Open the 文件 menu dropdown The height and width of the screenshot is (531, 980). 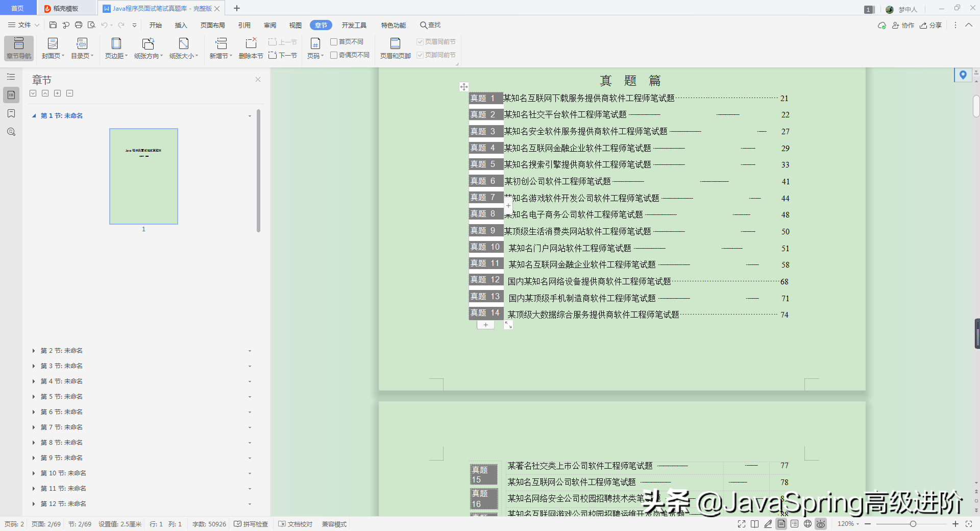tap(23, 25)
